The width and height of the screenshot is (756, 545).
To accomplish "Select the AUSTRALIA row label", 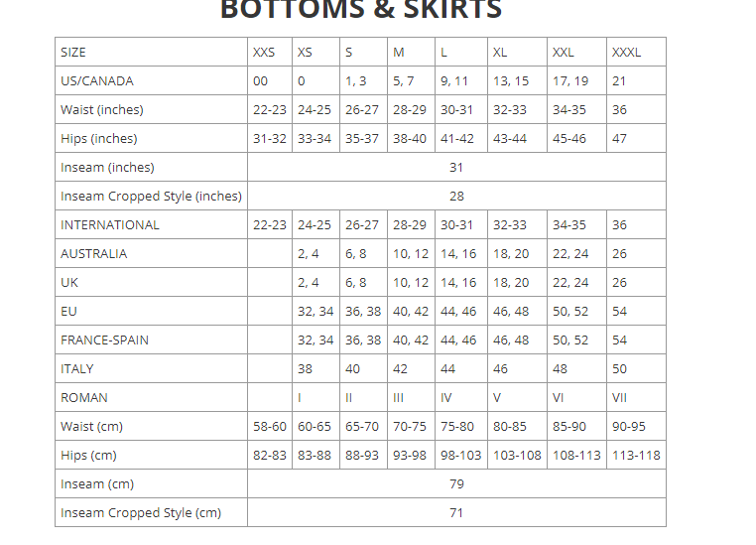I will click(94, 253).
